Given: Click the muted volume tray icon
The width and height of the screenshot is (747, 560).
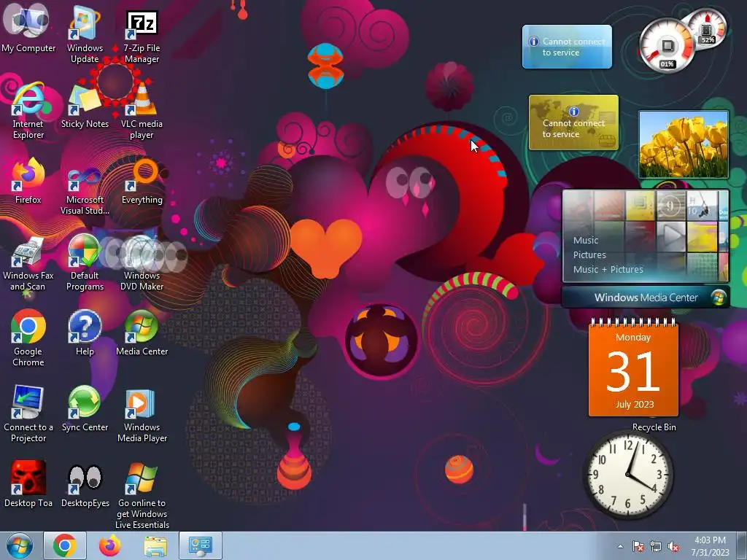Looking at the screenshot, I should [x=673, y=546].
